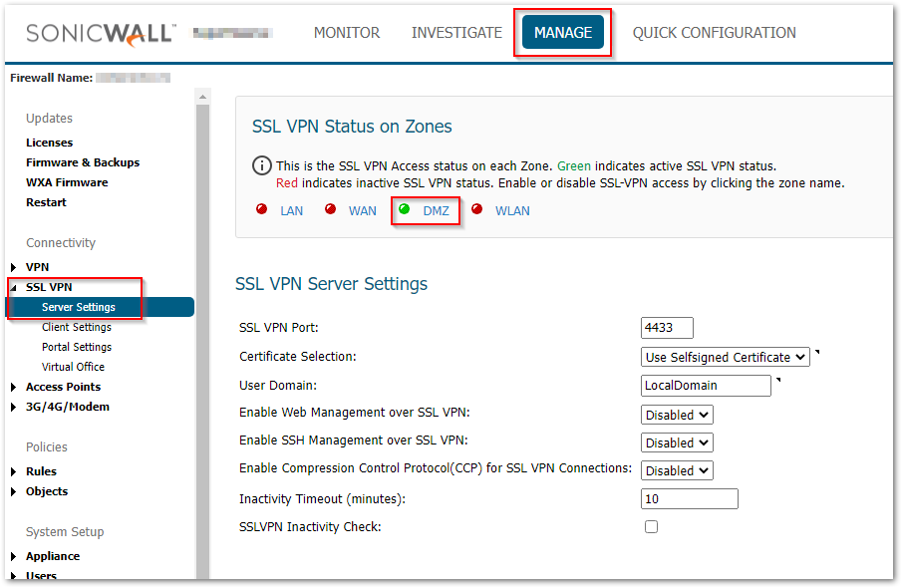Open Enable SSH Management over SSL VPN dropdown
902x588 pixels.
coord(677,442)
